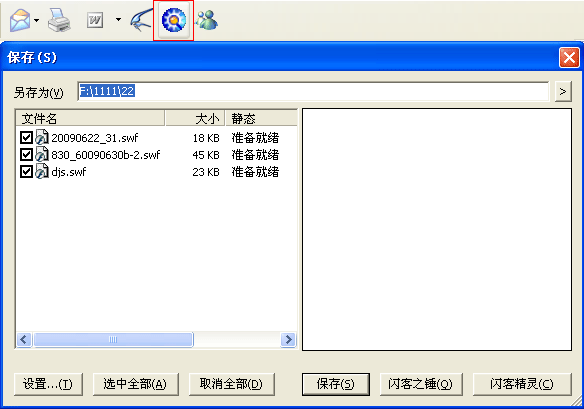Click the horizontal scrollbar right arrow
Image resolution: width=584 pixels, height=409 pixels.
tap(288, 339)
